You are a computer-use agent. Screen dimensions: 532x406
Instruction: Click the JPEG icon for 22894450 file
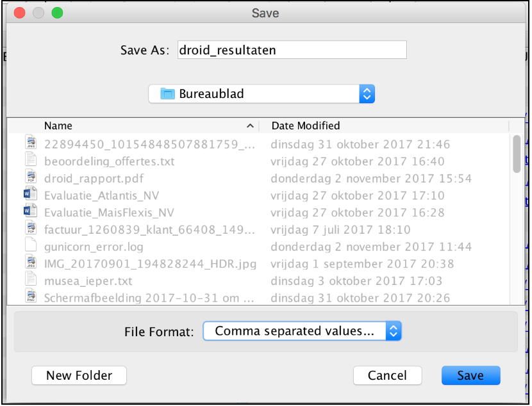point(30,143)
